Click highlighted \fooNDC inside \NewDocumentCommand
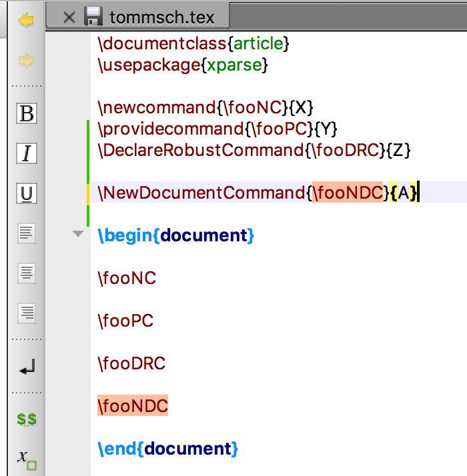 tap(348, 192)
